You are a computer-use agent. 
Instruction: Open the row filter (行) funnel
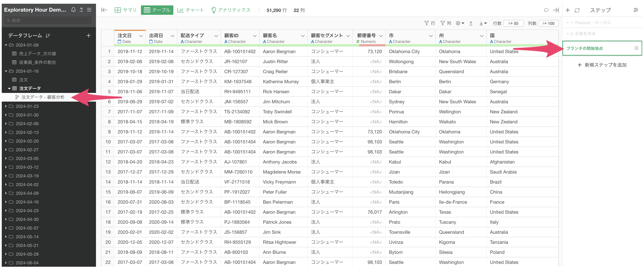coord(429,23)
